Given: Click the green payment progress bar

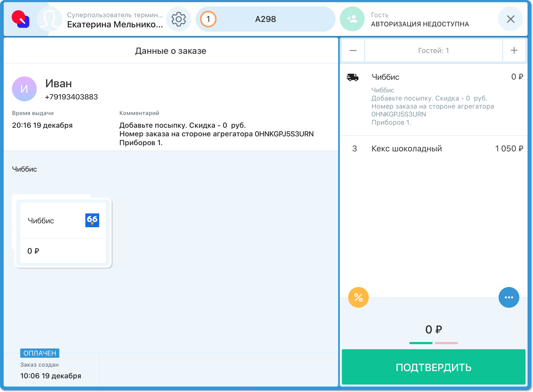Looking at the screenshot, I should click(421, 343).
